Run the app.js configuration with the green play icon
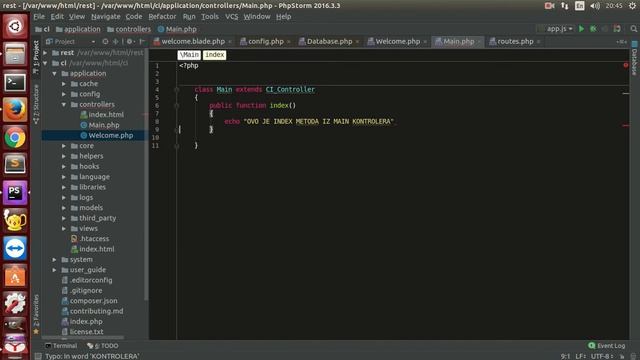 pos(581,29)
